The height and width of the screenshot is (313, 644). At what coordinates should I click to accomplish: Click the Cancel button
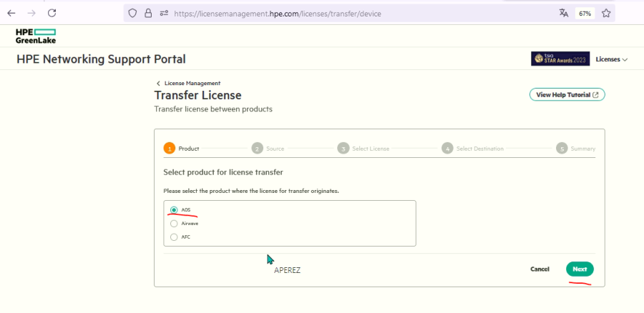click(x=540, y=269)
